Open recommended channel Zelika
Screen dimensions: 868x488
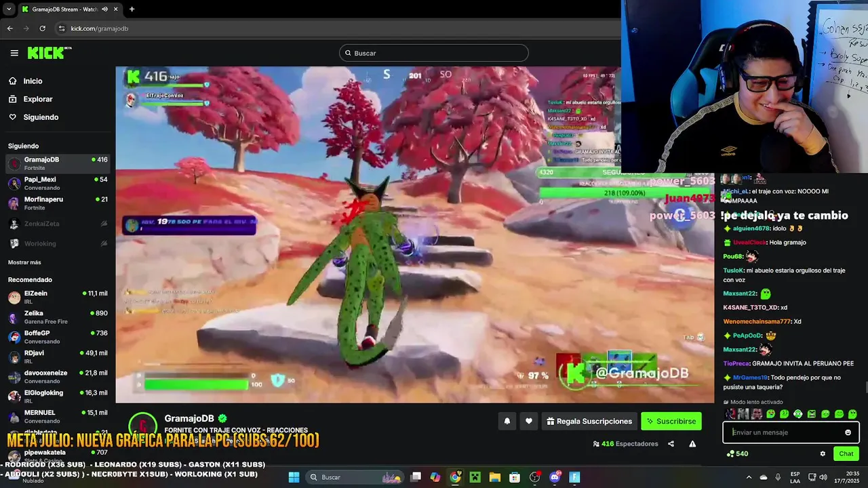click(58, 317)
